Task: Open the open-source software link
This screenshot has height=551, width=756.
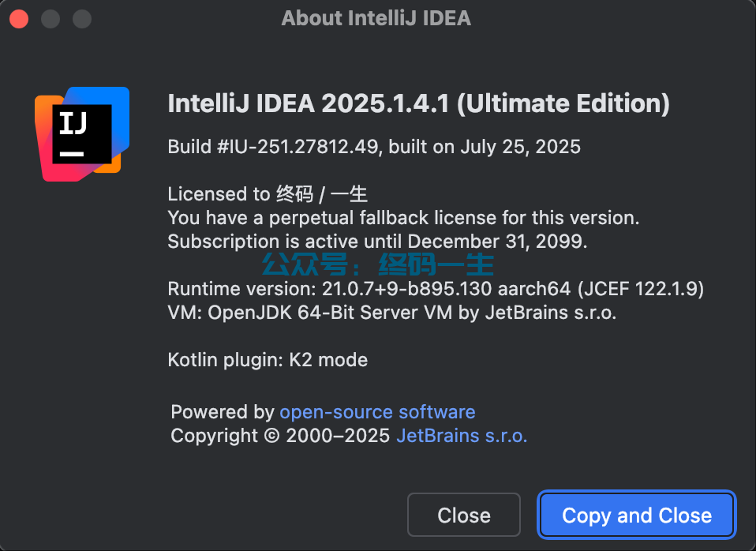Action: tap(377, 412)
